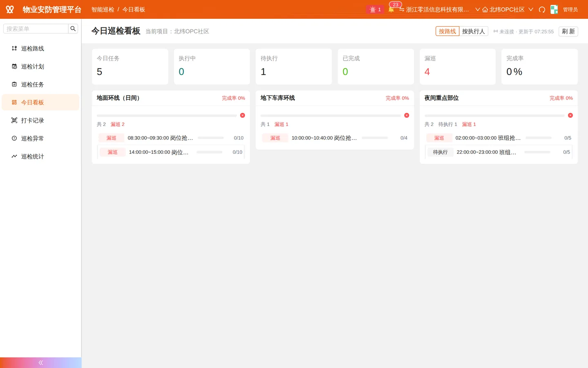The width and height of the screenshot is (588, 368).
Task: Click the 打卡记录 scan icon in sidebar
Action: point(14,120)
